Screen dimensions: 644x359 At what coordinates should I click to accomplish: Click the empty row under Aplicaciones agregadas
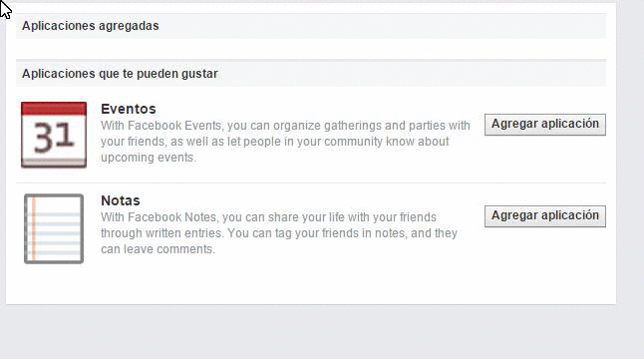[x=311, y=49]
